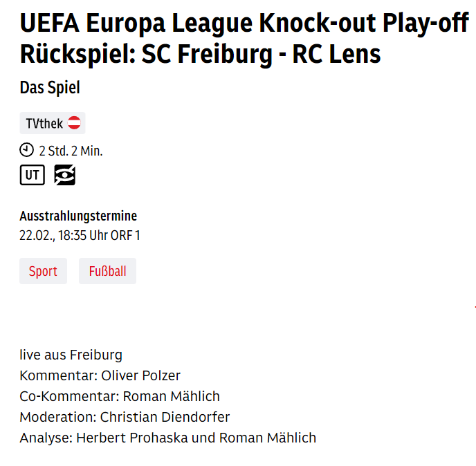Click the Kommentar: Oliver Polzer line

[x=100, y=375]
